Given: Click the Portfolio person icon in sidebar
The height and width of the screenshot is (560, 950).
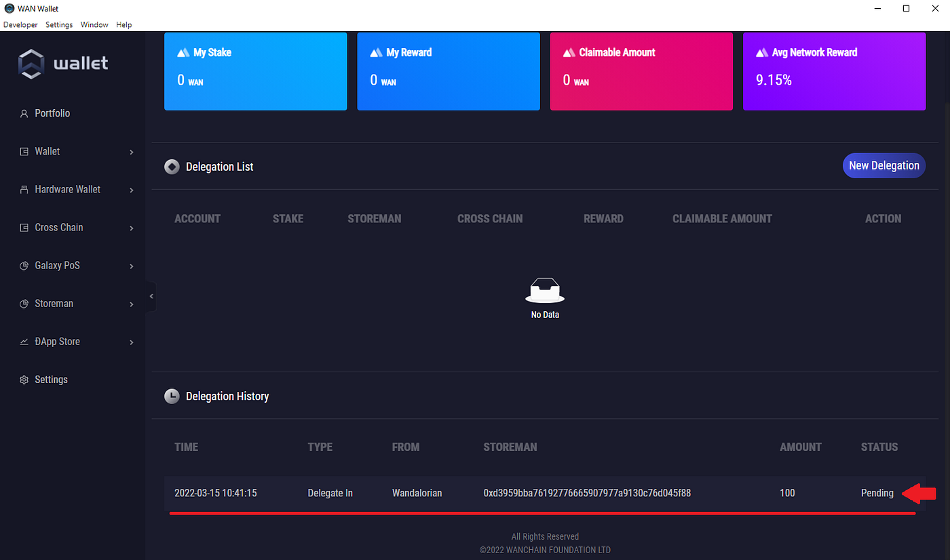Looking at the screenshot, I should pos(24,114).
